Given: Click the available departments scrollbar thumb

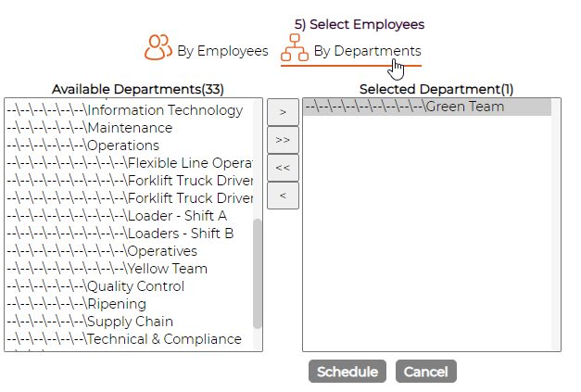Looking at the screenshot, I should (x=258, y=273).
